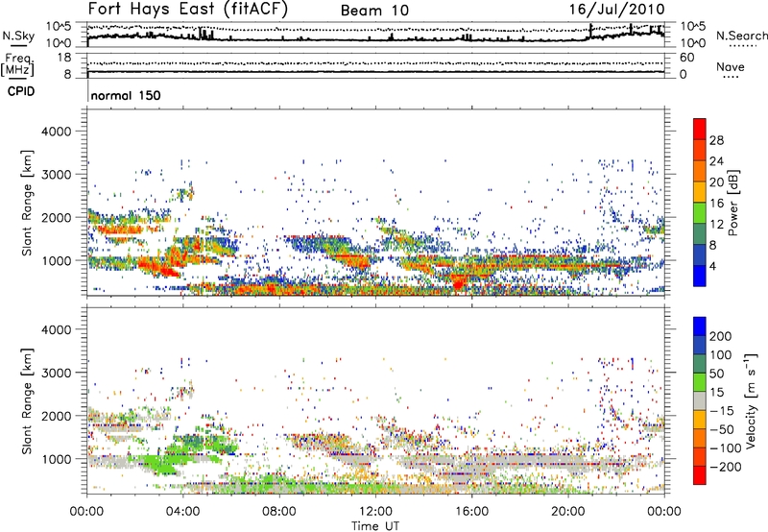Viewport: 768px width, 532px height.
Task: Click the 'Time UT' axis label
Action: pos(375,526)
